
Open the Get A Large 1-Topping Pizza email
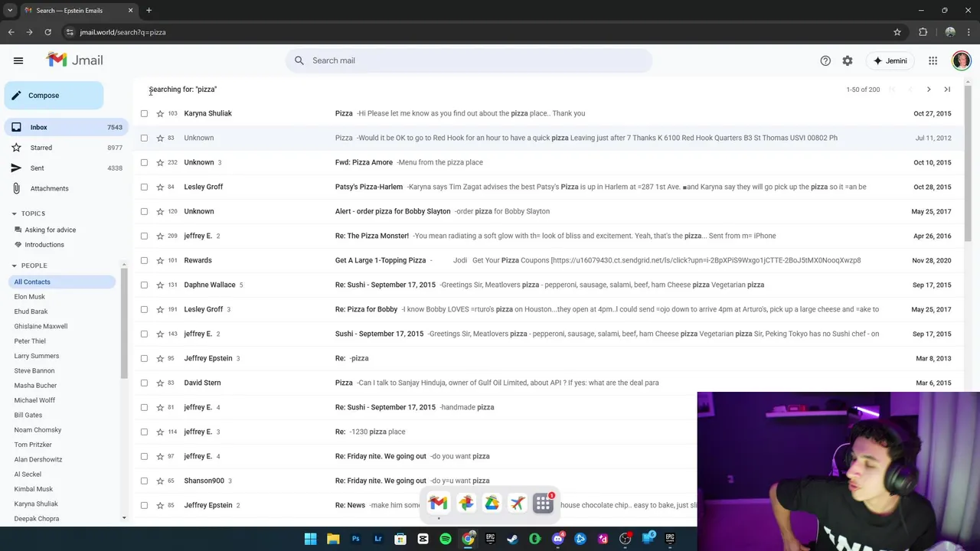tap(549, 260)
